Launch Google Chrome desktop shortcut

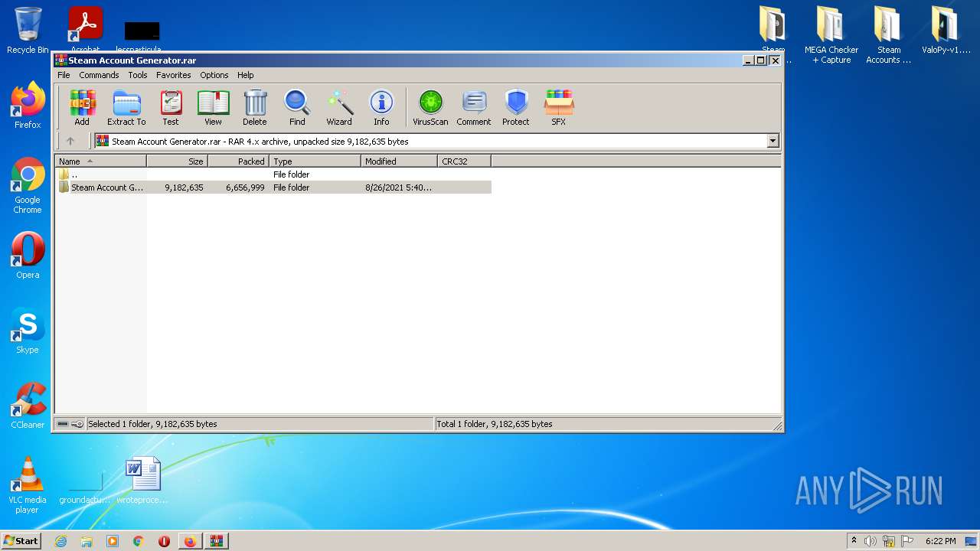(28, 185)
